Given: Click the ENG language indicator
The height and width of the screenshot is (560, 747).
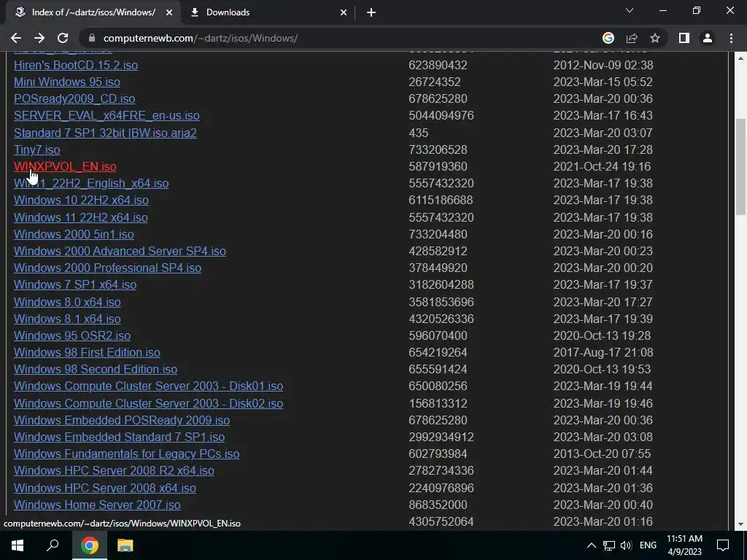Looking at the screenshot, I should [648, 545].
